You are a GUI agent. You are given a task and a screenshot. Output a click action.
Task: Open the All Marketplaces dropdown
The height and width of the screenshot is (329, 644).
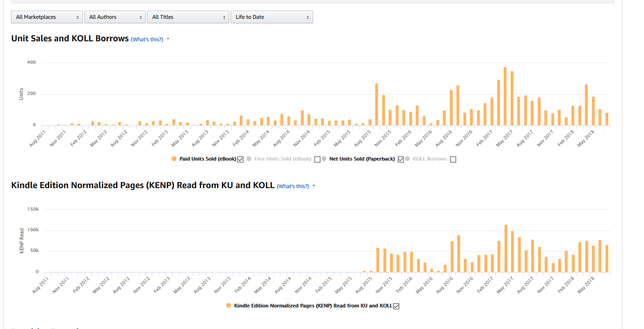coord(47,17)
